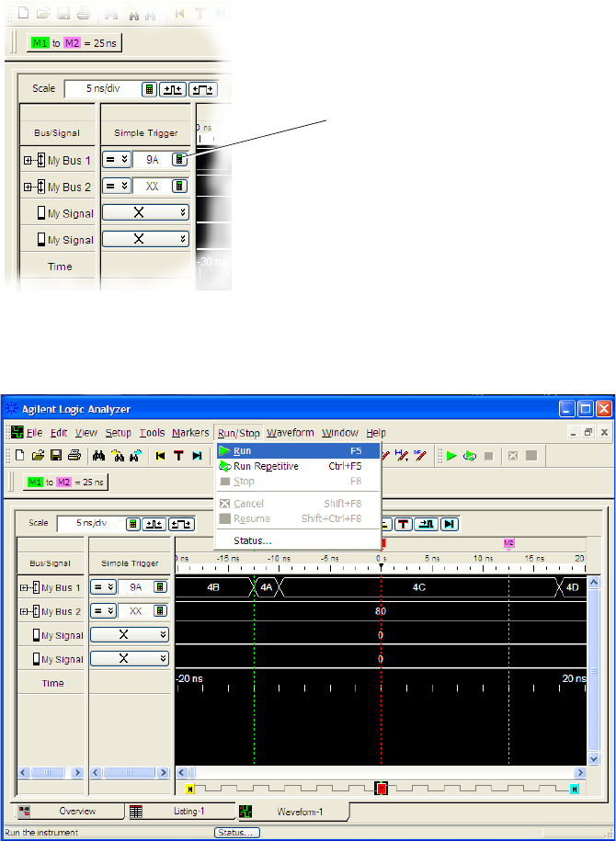The height and width of the screenshot is (841, 616).
Task: Click the yellow Go to Beginning toolbar icon
Action: 160,456
